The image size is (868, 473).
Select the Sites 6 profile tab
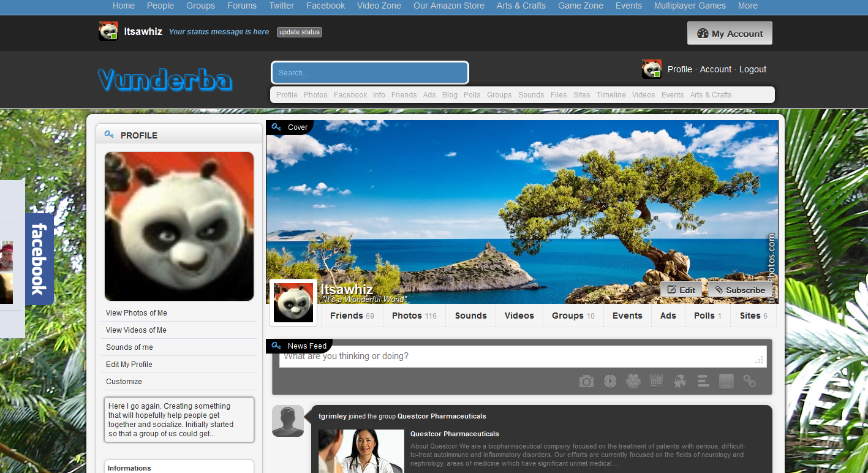(x=753, y=316)
